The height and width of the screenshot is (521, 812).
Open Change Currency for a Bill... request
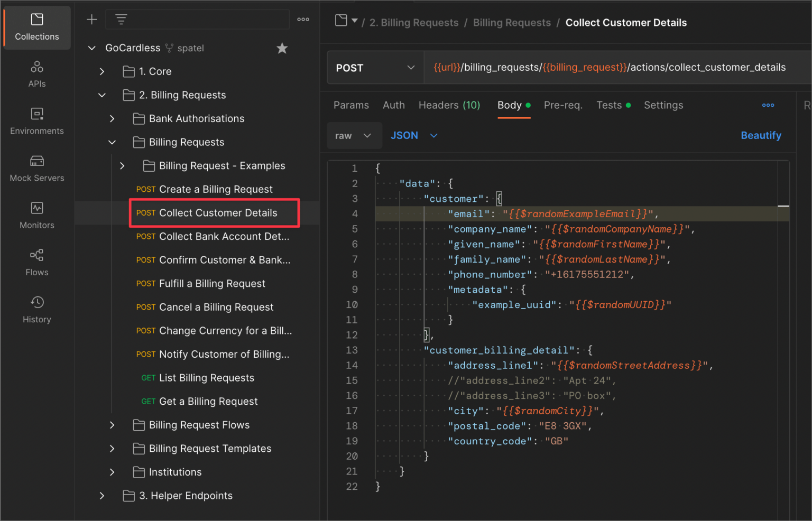(x=214, y=331)
